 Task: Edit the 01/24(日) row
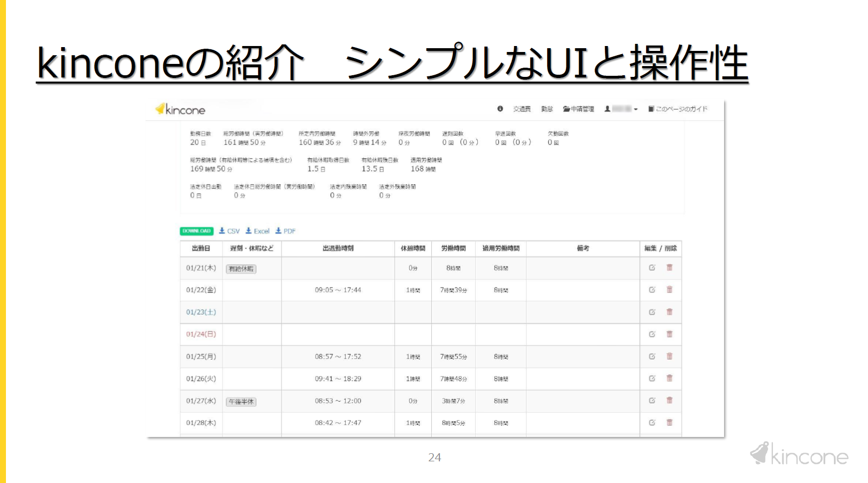click(652, 334)
